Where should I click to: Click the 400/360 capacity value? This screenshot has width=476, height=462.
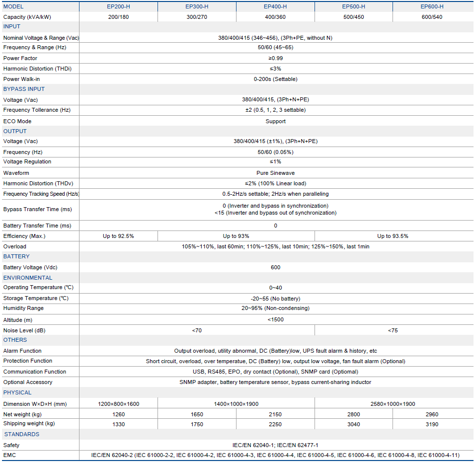(x=275, y=17)
